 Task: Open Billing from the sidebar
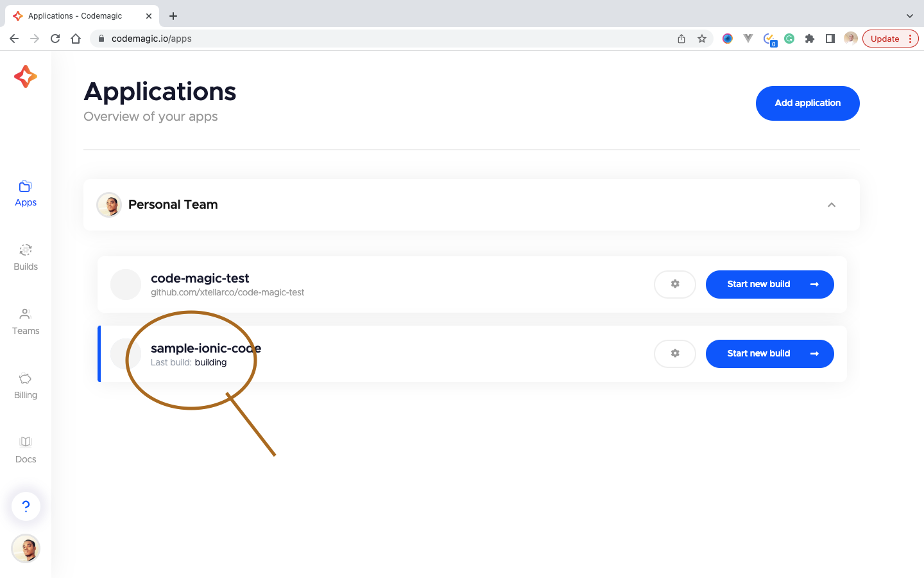(x=26, y=386)
